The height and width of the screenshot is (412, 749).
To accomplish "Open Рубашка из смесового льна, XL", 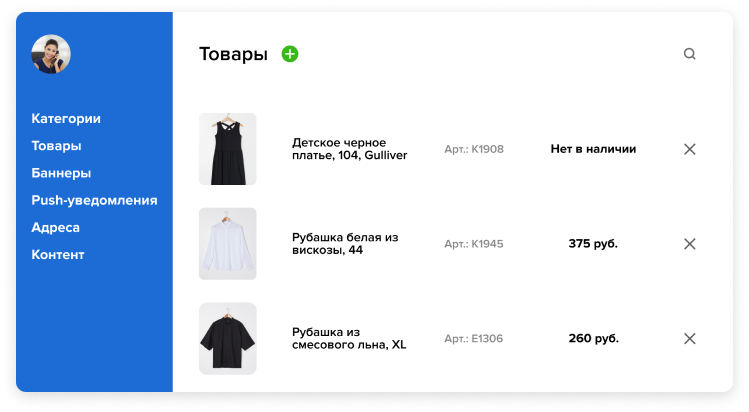I will (348, 338).
